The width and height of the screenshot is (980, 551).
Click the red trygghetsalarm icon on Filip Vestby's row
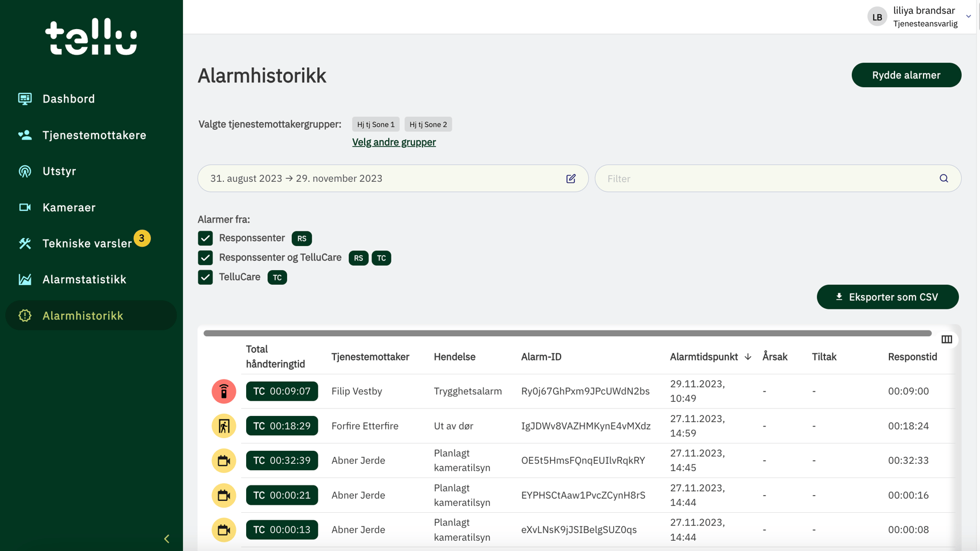point(223,391)
